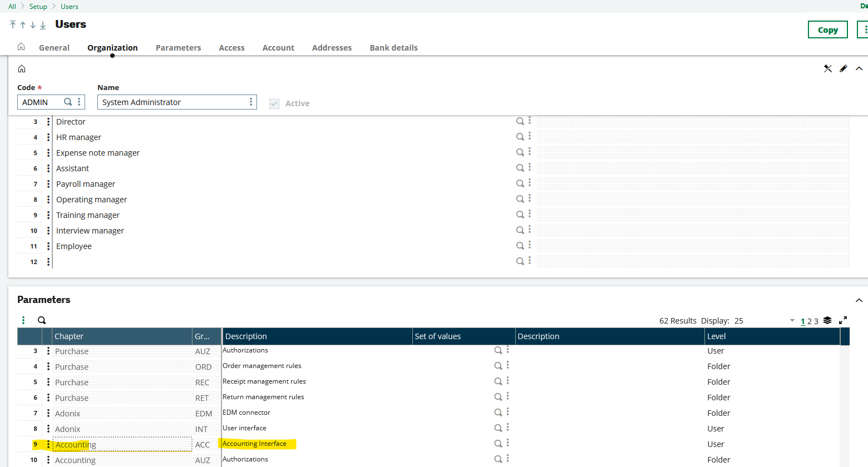Open the lookup magnifier in the Code field

69,102
